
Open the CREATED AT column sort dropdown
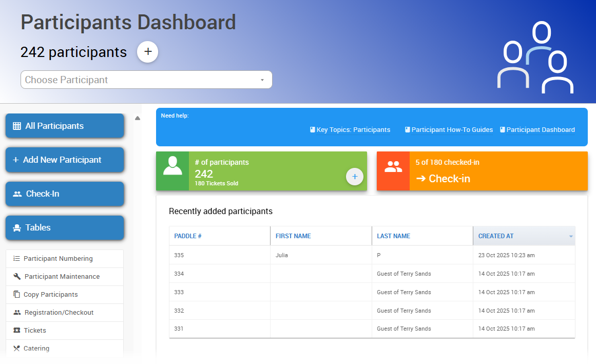(570, 236)
